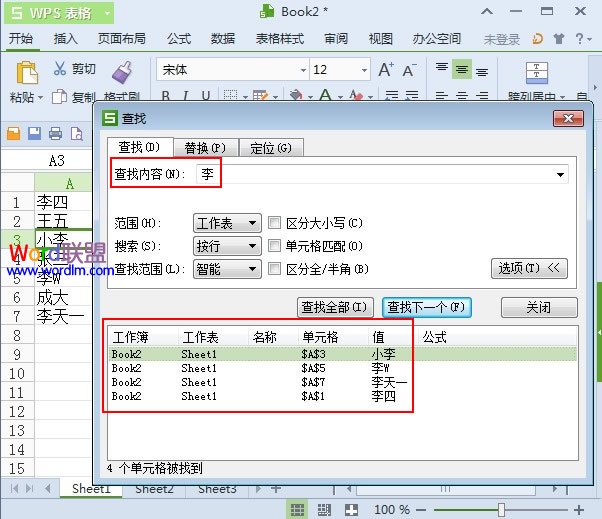Toggle 单元格匹配 checkbox
Image resolution: width=602 pixels, height=519 pixels.
pyautogui.click(x=275, y=246)
